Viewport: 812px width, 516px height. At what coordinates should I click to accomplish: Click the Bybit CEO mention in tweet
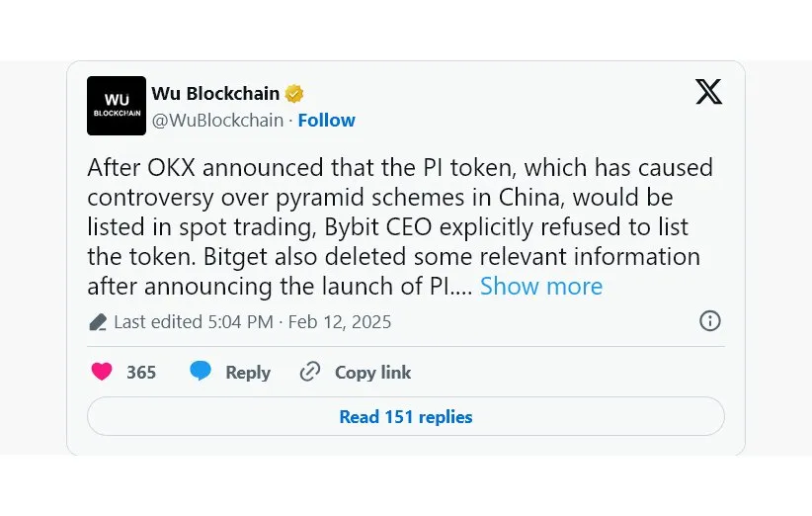tap(380, 227)
